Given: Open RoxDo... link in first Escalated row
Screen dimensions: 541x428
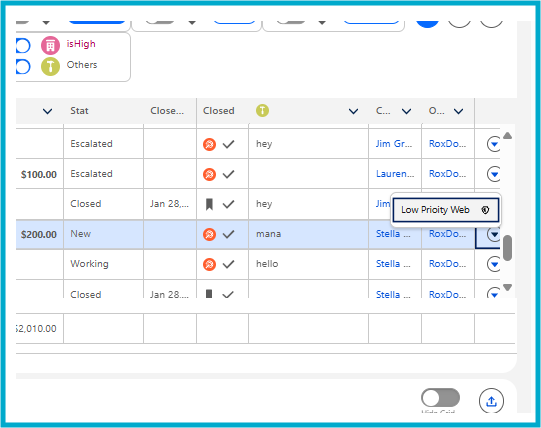Looking at the screenshot, I should coord(447,144).
